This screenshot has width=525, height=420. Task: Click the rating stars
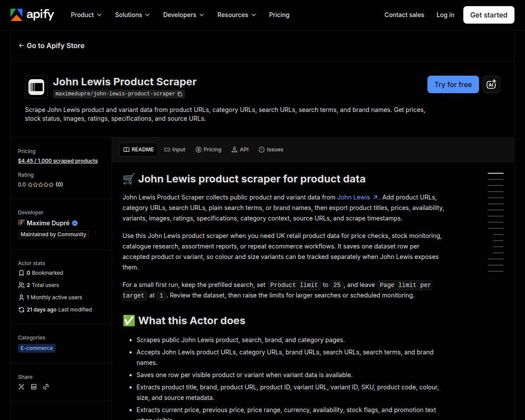tap(41, 185)
